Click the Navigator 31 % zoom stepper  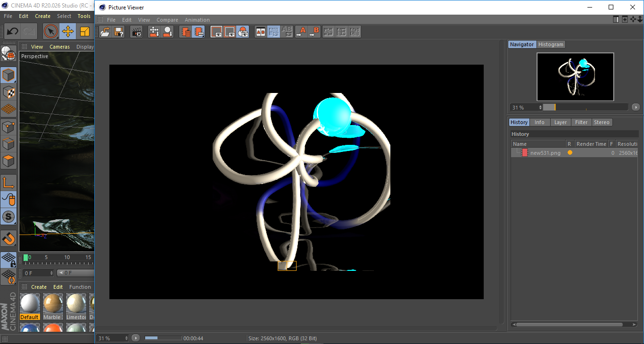pyautogui.click(x=540, y=108)
